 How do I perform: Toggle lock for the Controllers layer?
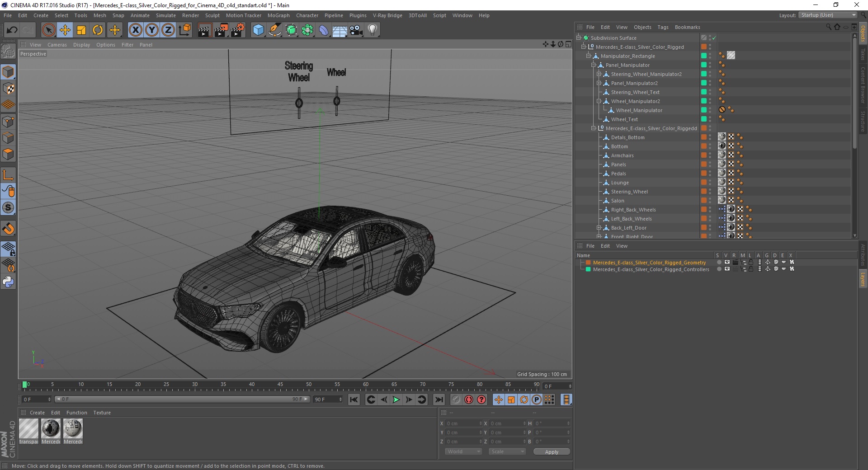(751, 269)
